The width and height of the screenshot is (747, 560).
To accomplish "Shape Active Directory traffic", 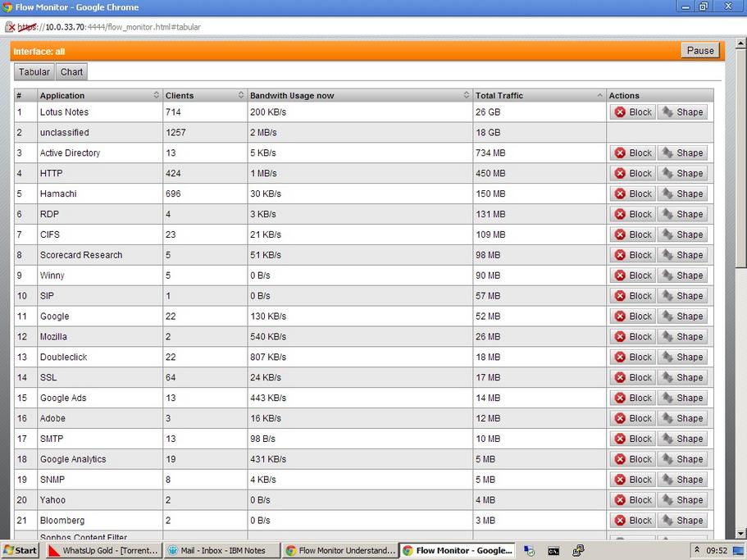I will coord(682,153).
